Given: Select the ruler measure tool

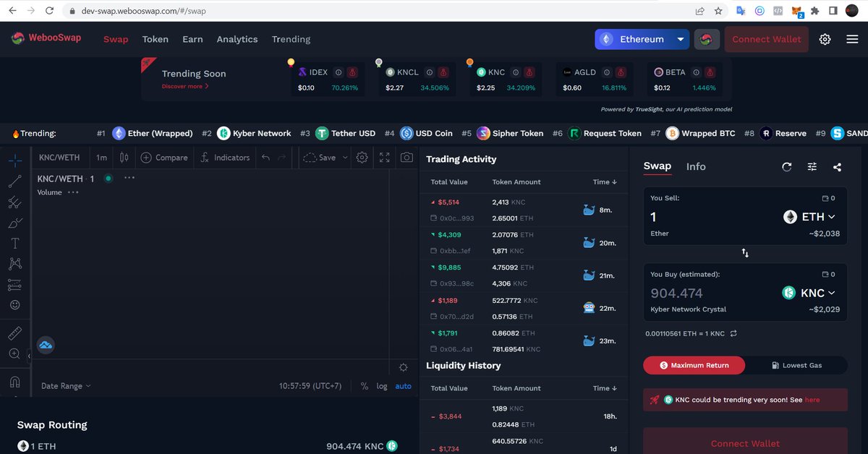Looking at the screenshot, I should point(14,333).
